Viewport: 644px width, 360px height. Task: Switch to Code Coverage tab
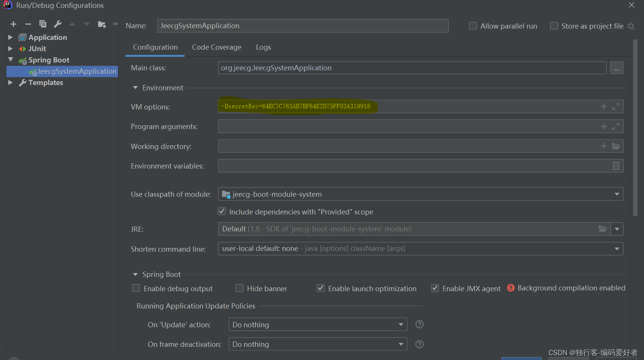coord(217,47)
